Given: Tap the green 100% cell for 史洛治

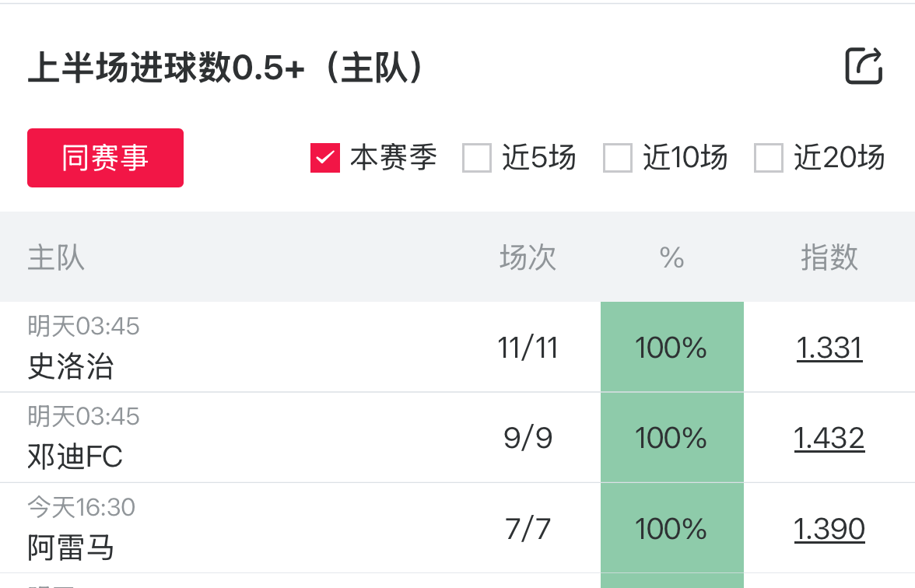Looking at the screenshot, I should click(671, 348).
